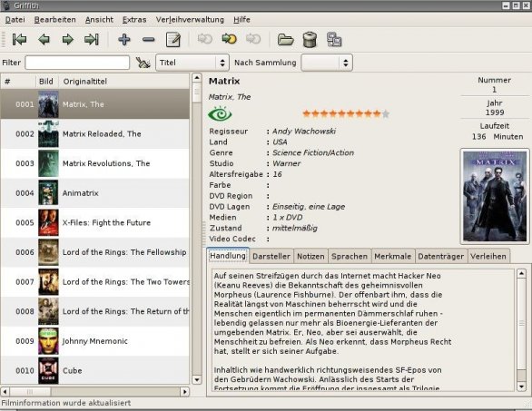Open the Datei menu

[x=15, y=20]
